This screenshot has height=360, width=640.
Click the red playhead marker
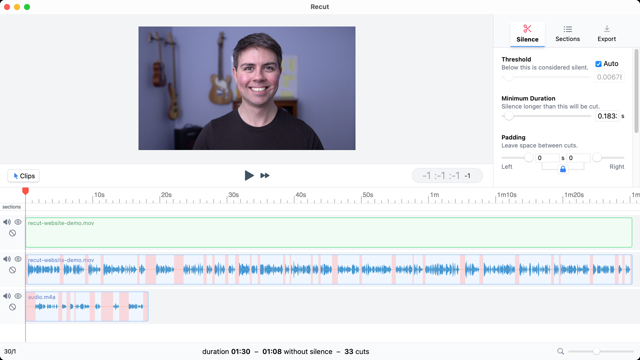point(25,191)
